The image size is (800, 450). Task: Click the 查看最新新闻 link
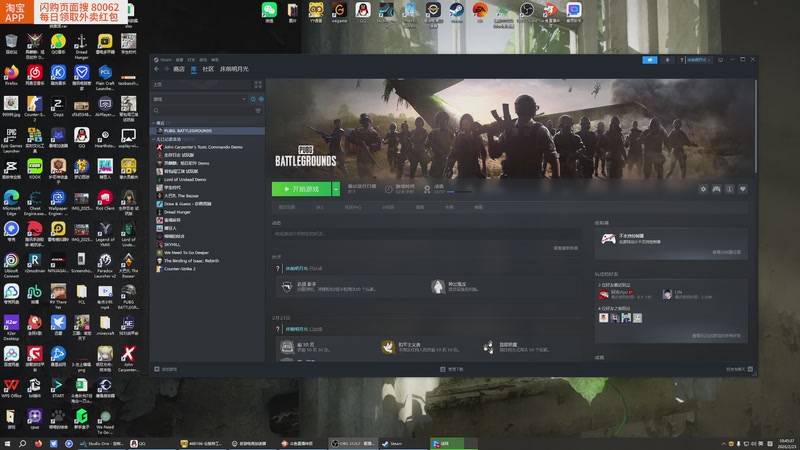(x=566, y=248)
